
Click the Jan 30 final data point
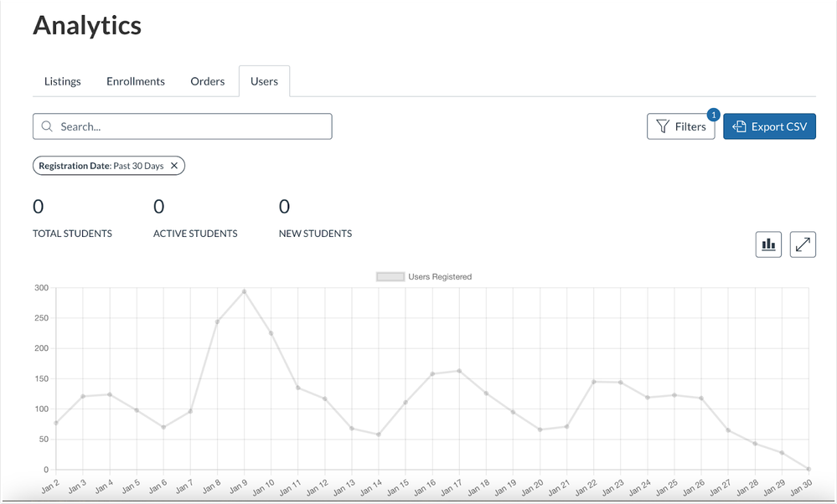(809, 469)
